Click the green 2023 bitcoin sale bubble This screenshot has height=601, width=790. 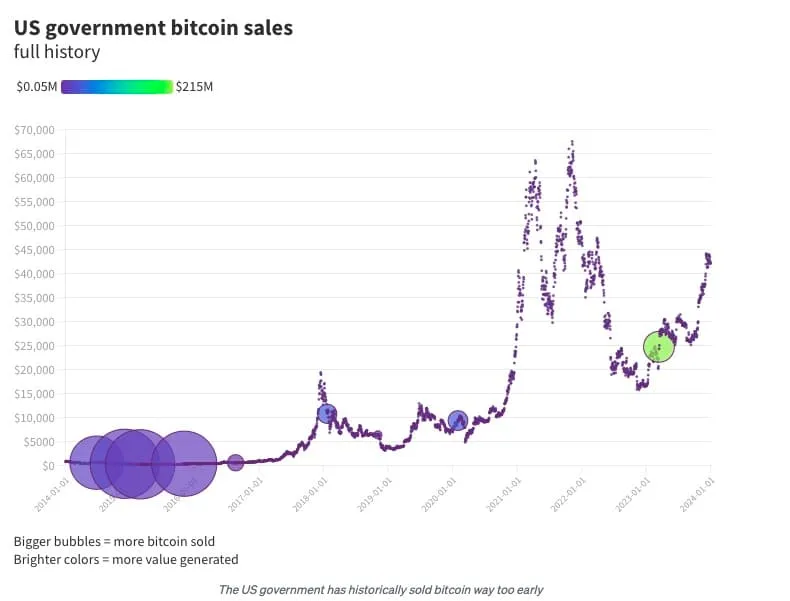(659, 347)
